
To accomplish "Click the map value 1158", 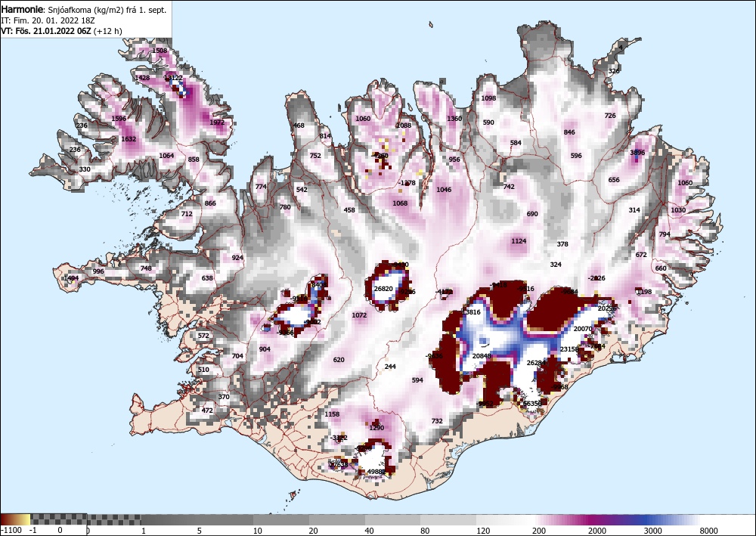I will click(332, 414).
